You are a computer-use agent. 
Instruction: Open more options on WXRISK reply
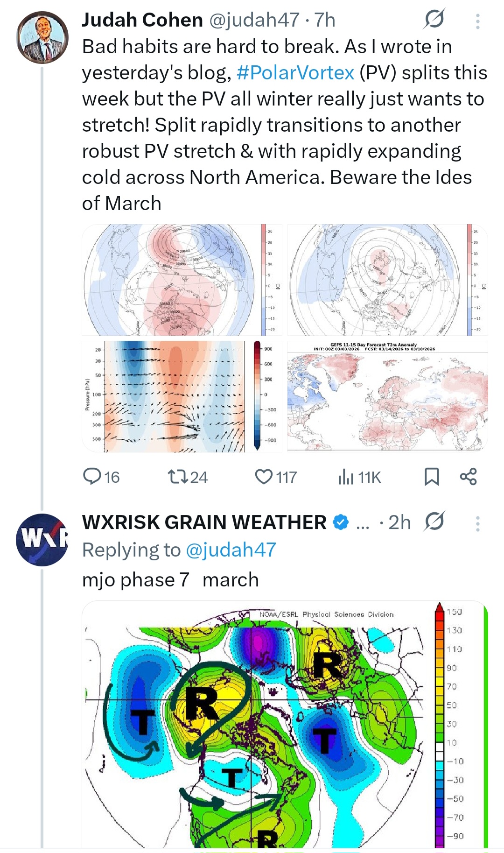(477, 523)
